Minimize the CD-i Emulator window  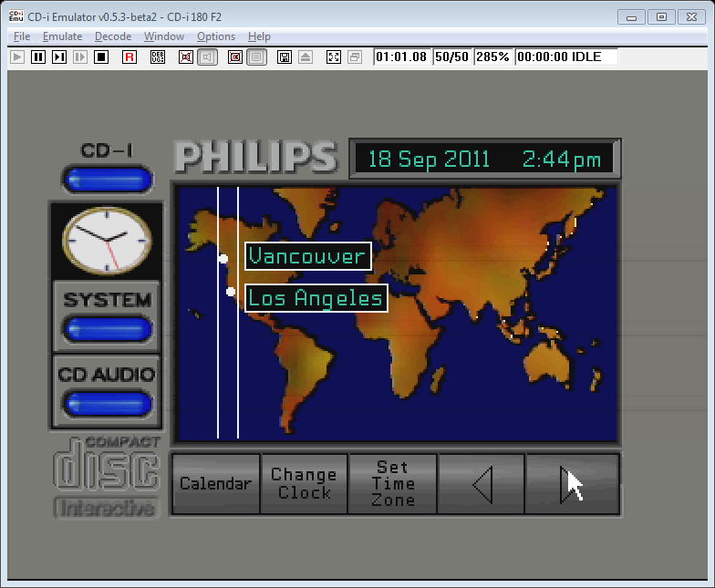coord(631,17)
